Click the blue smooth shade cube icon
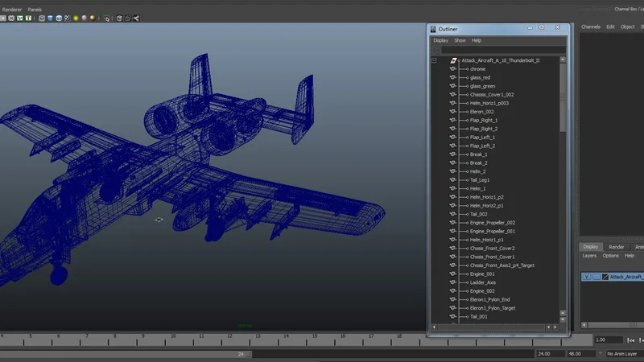This screenshot has width=644, height=362. click(50, 18)
